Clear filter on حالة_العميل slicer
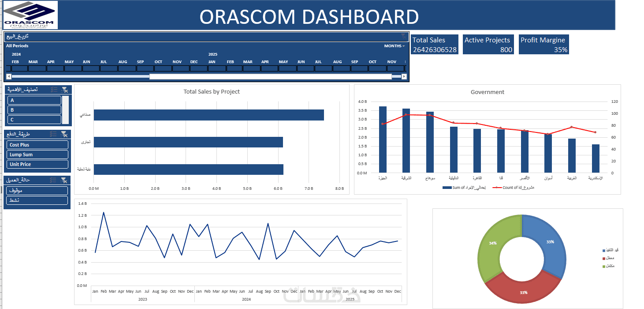Screen dimensions: 644x309 click(65, 180)
